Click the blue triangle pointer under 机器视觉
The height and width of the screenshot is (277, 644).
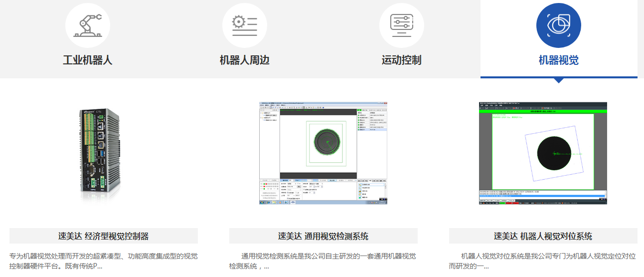tap(559, 80)
